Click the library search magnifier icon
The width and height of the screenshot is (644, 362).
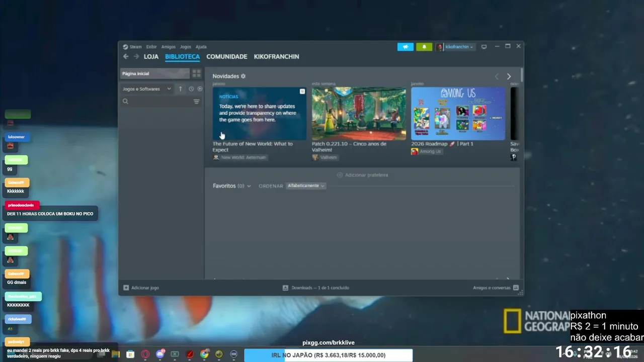click(x=125, y=102)
